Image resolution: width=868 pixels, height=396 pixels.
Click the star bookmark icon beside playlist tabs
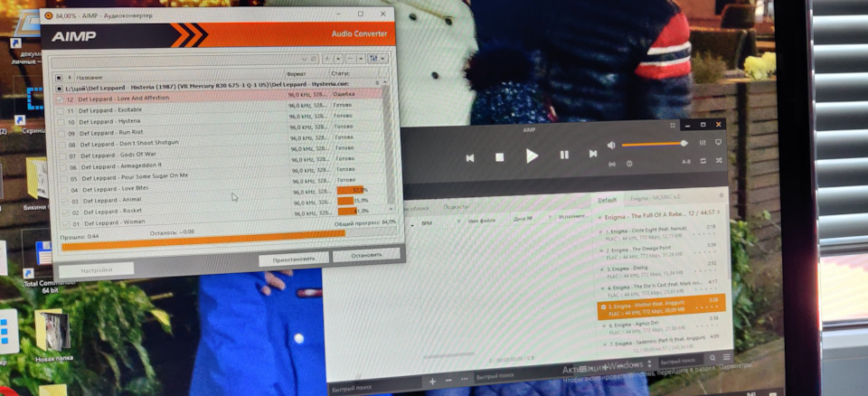[x=721, y=195]
